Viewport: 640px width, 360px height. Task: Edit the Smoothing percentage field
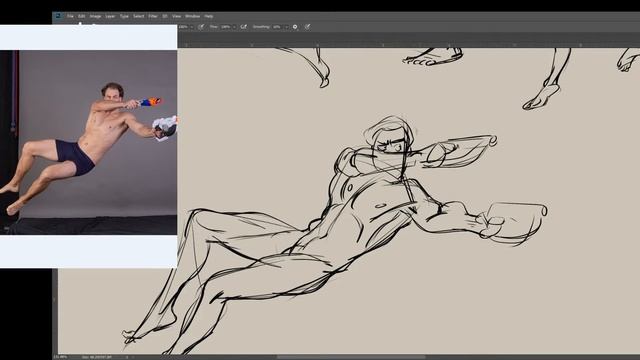coord(278,27)
